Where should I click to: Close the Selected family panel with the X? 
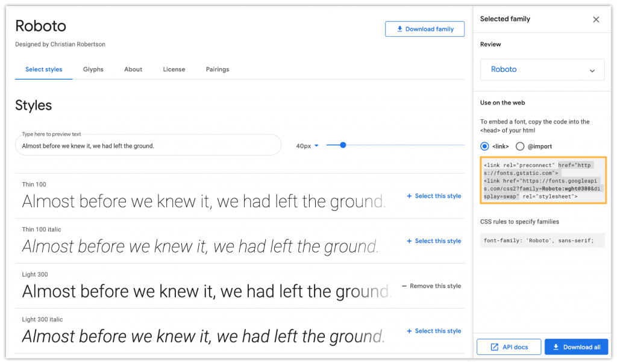[x=596, y=19]
